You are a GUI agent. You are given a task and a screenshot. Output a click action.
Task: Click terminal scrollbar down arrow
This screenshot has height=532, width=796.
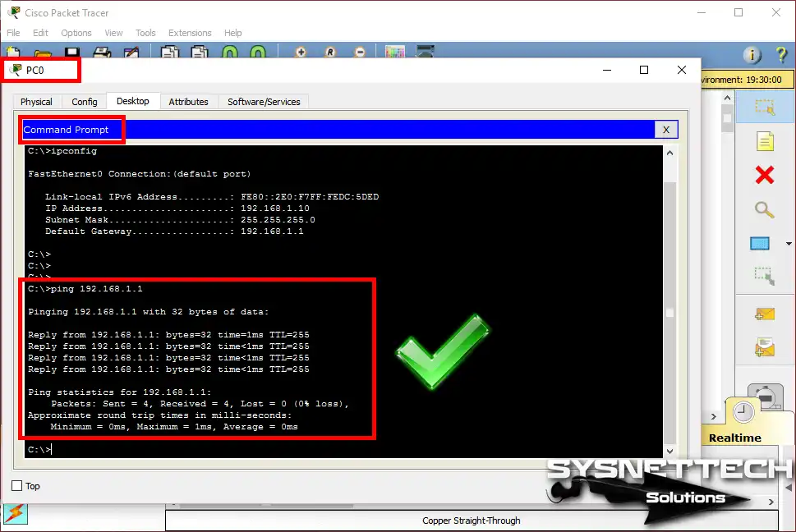(x=669, y=451)
